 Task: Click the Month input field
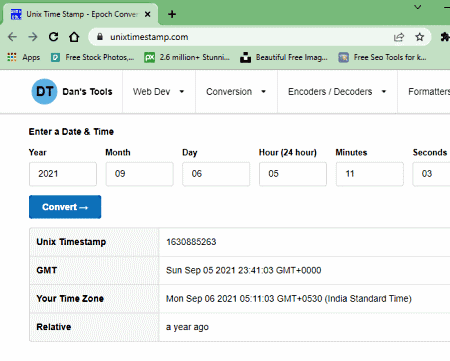(x=140, y=174)
